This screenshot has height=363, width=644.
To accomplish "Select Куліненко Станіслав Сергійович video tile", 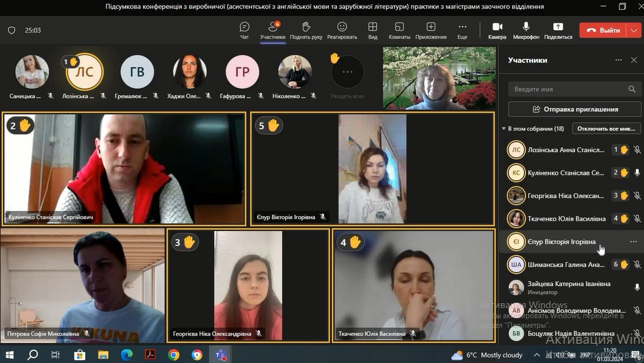I will 124,168.
